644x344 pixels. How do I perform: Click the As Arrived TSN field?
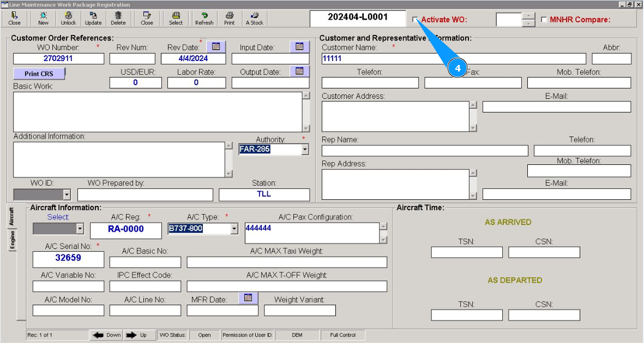click(x=467, y=252)
